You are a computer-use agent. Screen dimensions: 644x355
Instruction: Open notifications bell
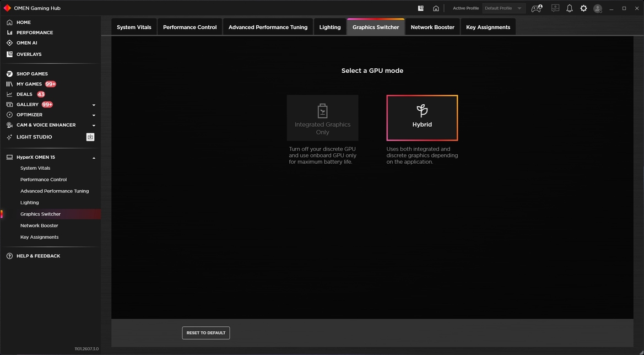[569, 8]
